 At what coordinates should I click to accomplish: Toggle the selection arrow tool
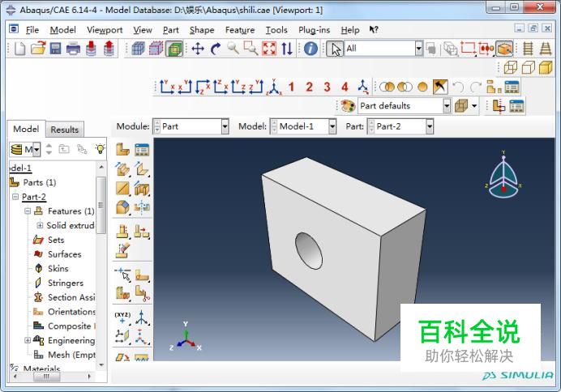(x=335, y=49)
